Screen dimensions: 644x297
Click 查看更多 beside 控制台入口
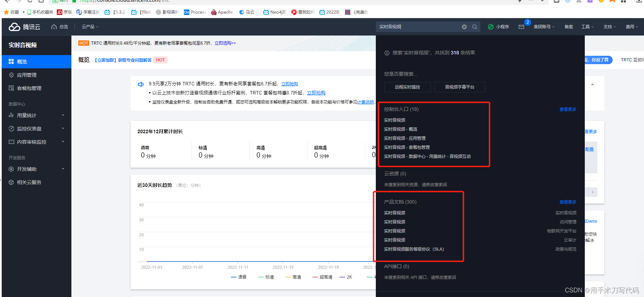pyautogui.click(x=568, y=109)
